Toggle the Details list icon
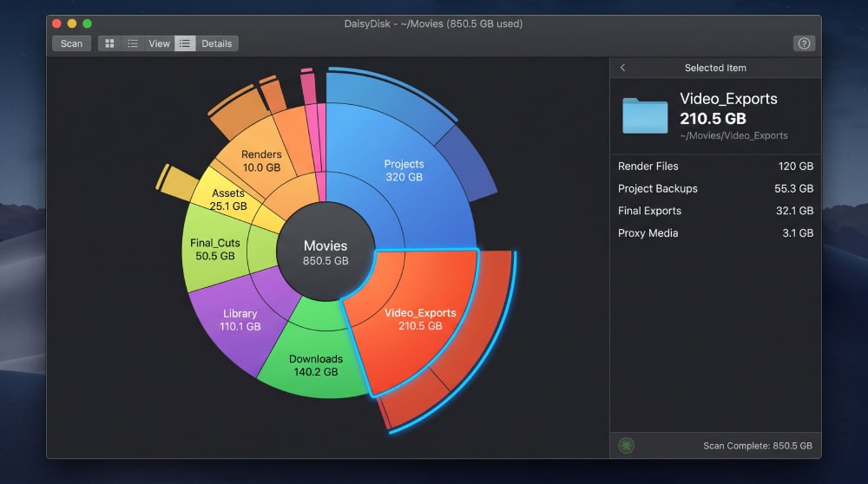 point(185,43)
